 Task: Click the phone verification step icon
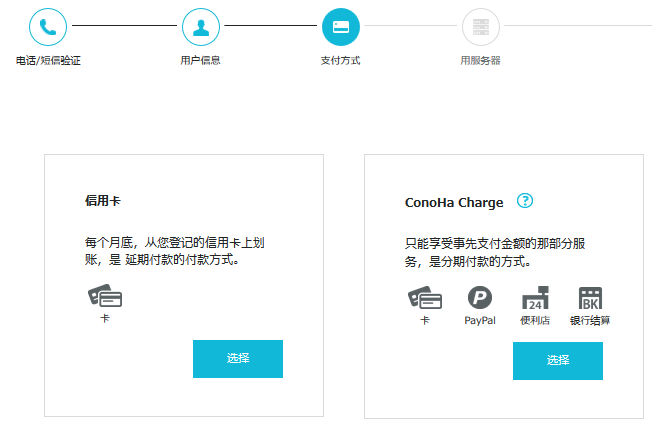pyautogui.click(x=48, y=26)
